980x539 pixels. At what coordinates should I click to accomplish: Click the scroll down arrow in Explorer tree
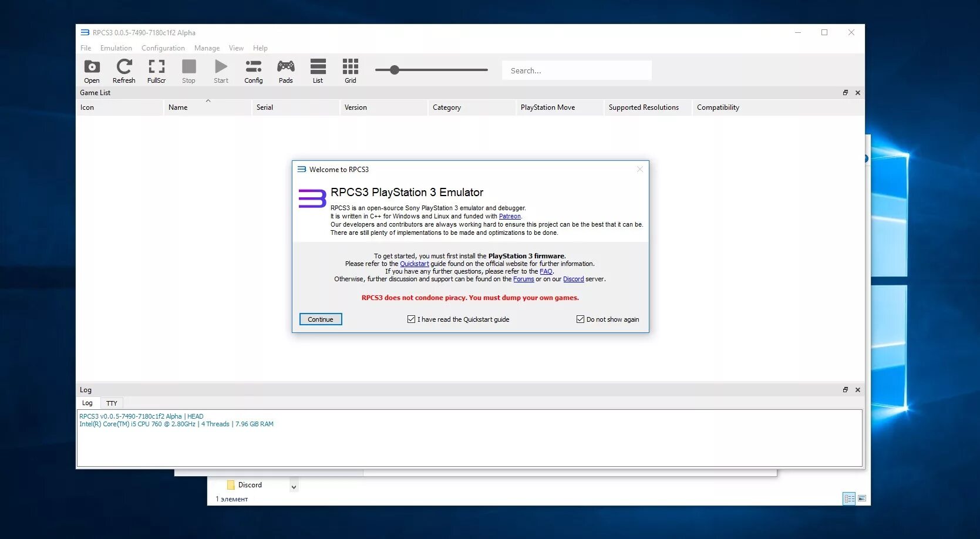[x=294, y=487]
